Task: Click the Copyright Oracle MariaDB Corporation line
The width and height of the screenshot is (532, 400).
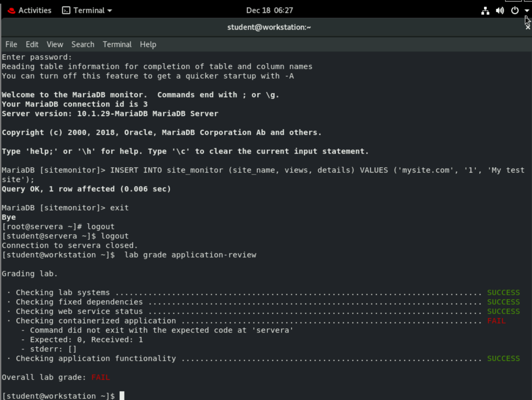Action: pos(162,132)
